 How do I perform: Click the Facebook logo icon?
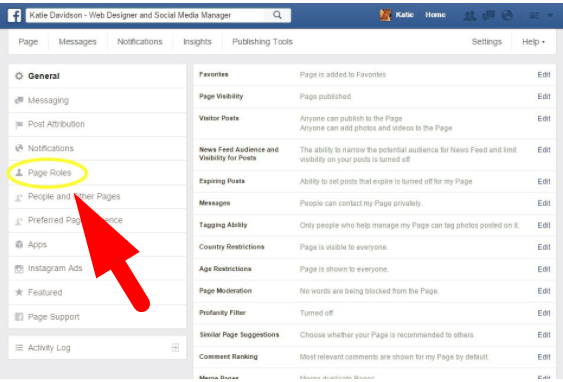point(14,15)
